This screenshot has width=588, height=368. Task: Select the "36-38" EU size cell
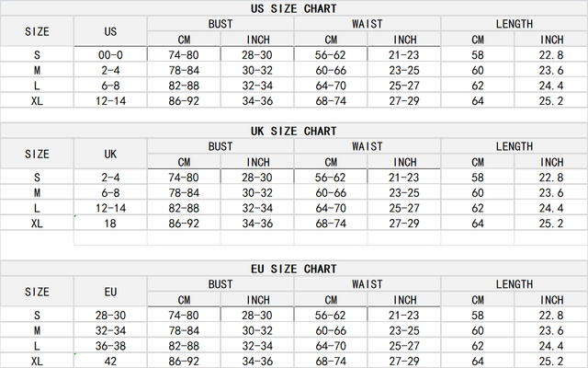tap(111, 346)
